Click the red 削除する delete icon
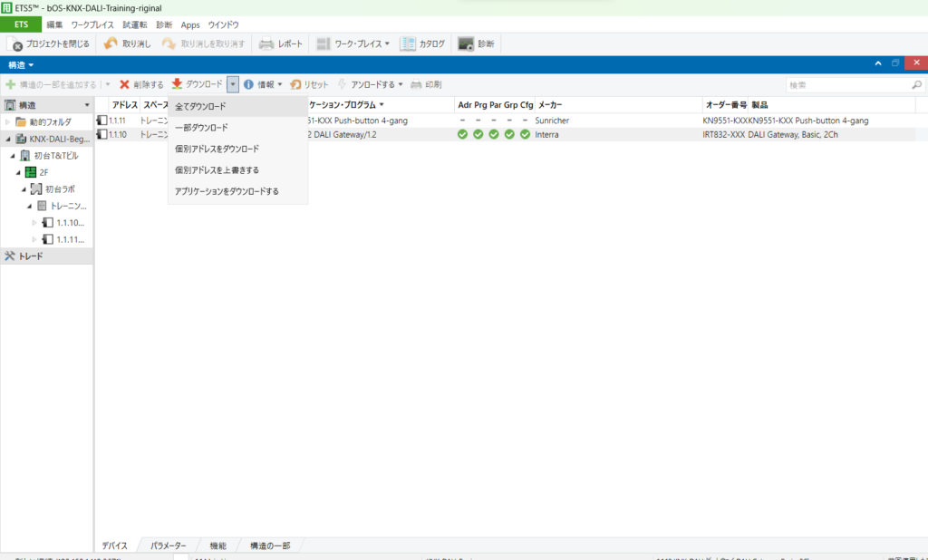 (x=125, y=84)
